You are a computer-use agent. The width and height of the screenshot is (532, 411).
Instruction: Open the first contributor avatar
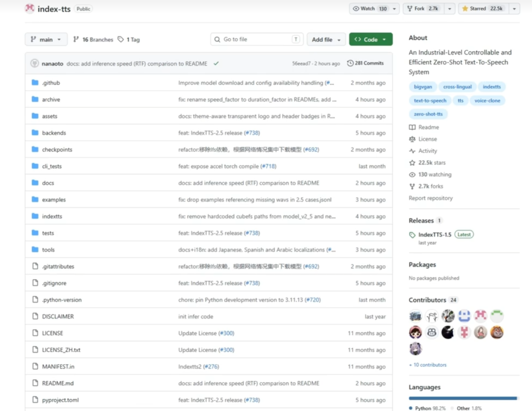(415, 316)
